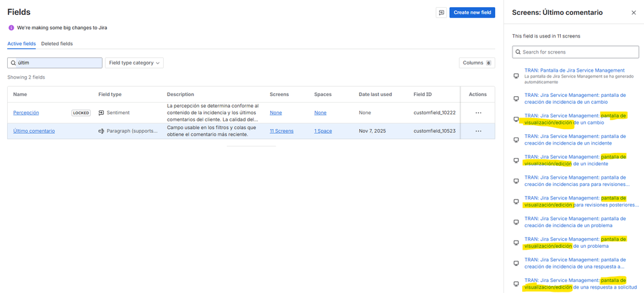The height and width of the screenshot is (293, 644).
Task: Click screen icon beside visualización/edición de un incidente
Action: point(516,160)
